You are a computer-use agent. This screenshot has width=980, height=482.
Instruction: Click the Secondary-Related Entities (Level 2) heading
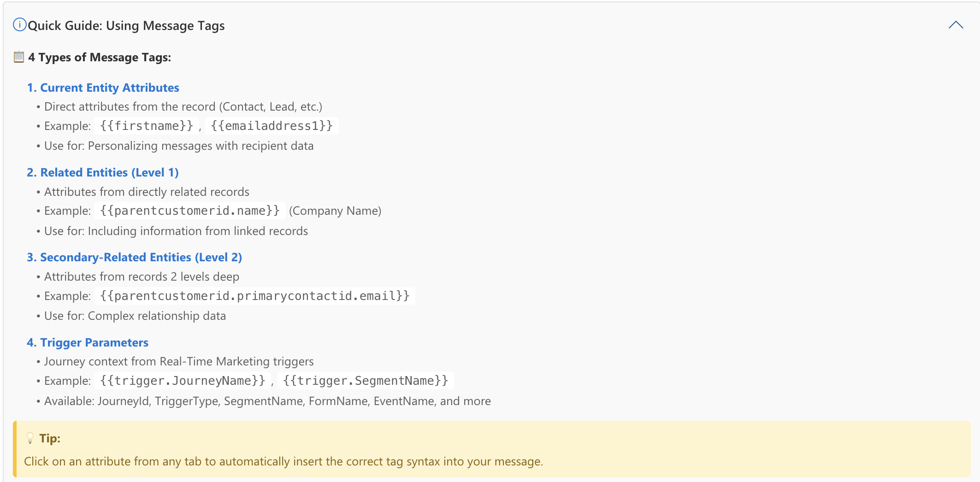tap(134, 257)
